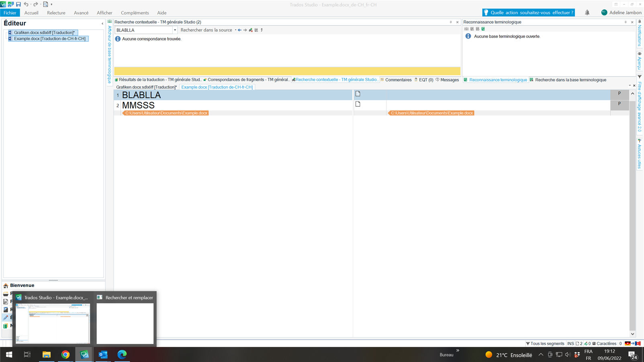Expand the BLABLLA search history dropdown
The width and height of the screenshot is (644, 362).
click(175, 30)
